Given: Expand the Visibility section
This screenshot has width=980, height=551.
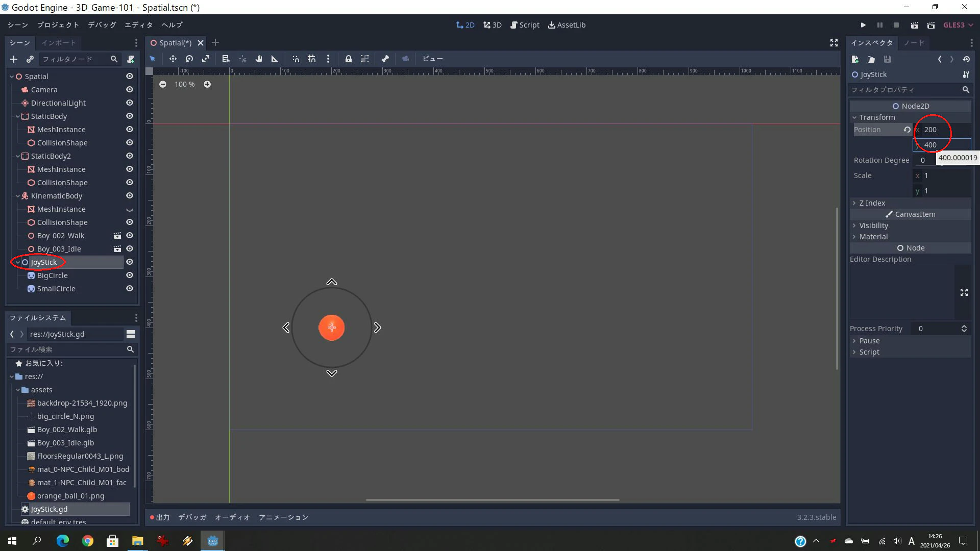Looking at the screenshot, I should (910, 226).
